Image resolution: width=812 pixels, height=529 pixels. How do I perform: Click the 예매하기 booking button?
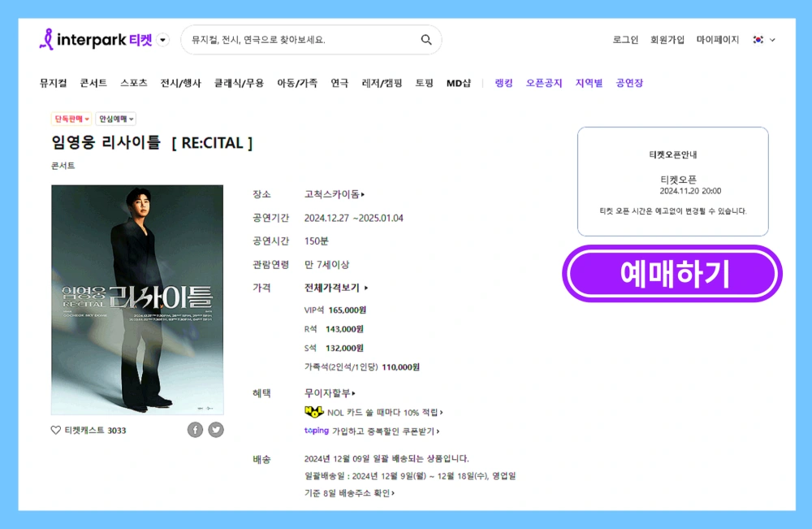pyautogui.click(x=672, y=275)
